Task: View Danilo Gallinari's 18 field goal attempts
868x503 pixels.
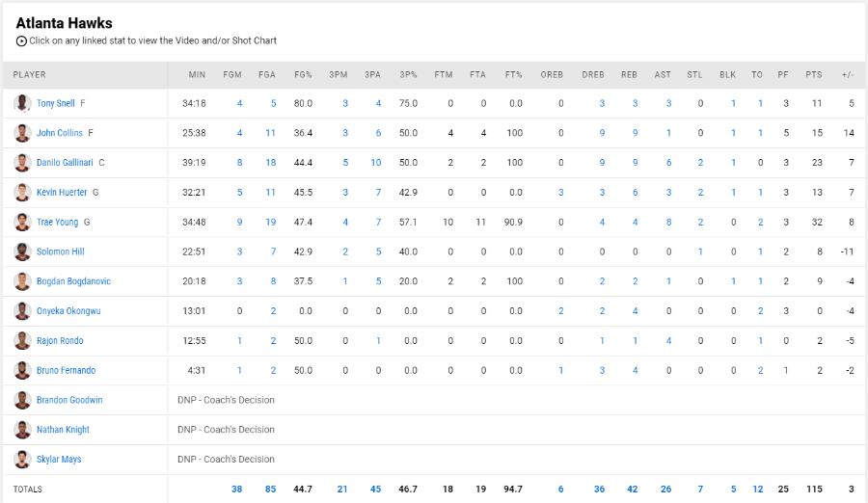Action: 271,163
